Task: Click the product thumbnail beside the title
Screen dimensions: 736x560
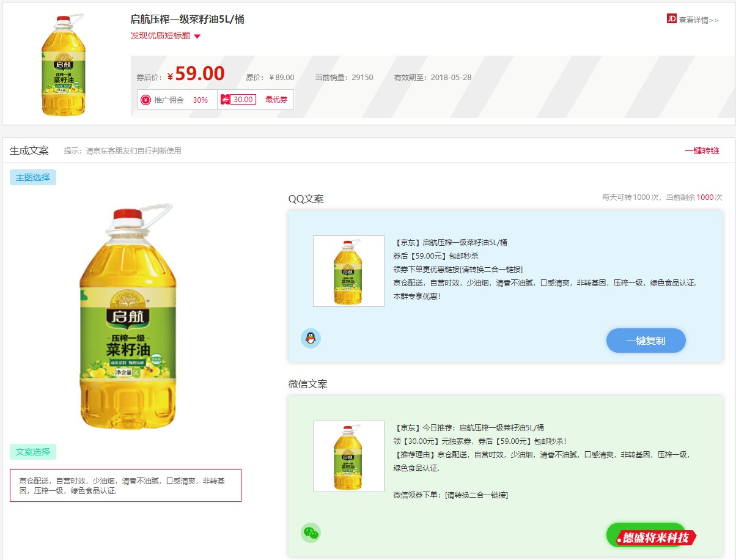Action: click(62, 65)
